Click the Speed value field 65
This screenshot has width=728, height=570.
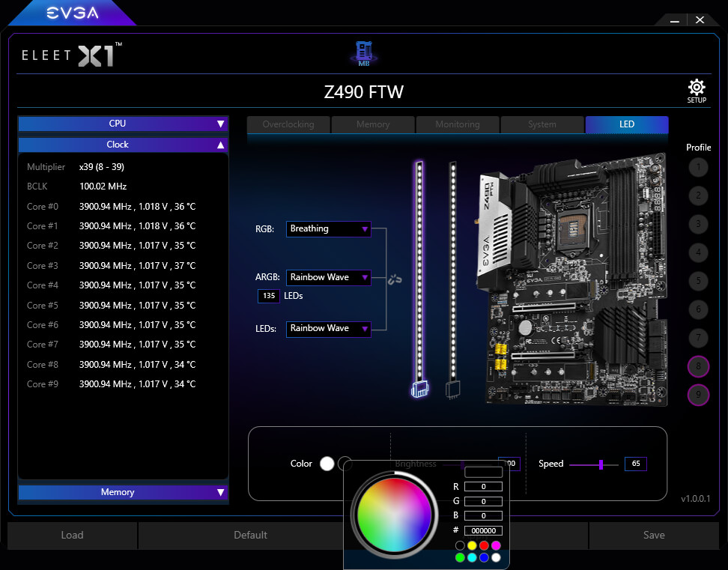click(x=636, y=464)
